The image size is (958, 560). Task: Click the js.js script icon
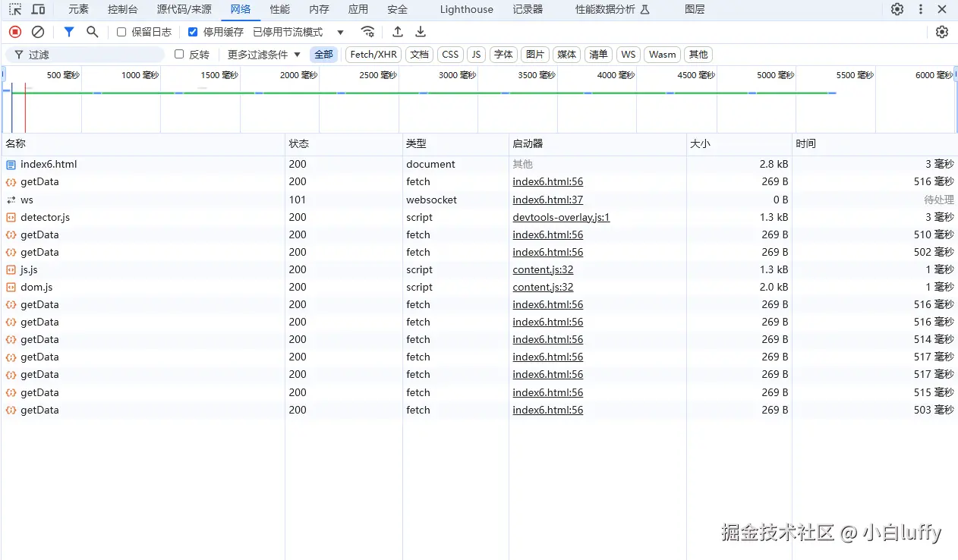(x=11, y=270)
